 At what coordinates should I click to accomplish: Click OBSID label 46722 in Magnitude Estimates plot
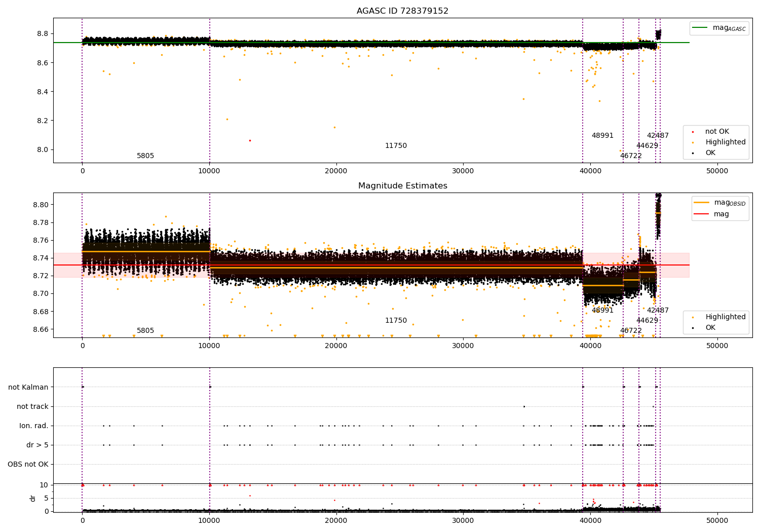[x=631, y=331]
